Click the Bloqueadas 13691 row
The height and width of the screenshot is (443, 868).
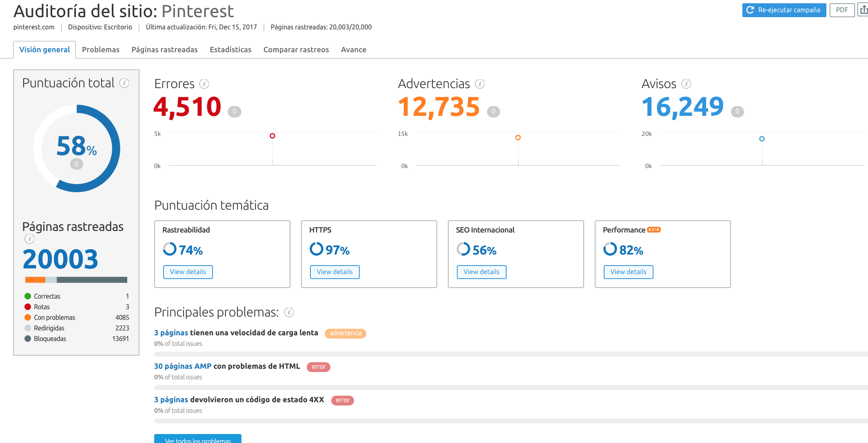77,339
